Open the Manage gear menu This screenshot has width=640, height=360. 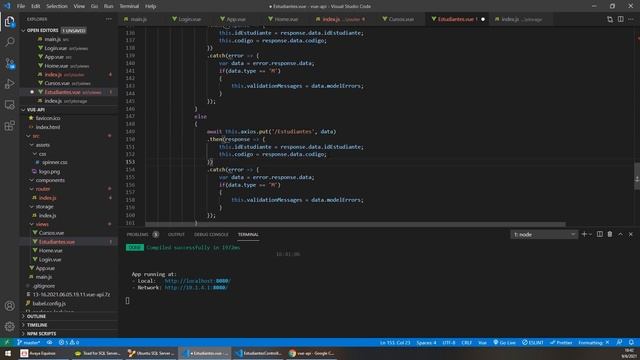coord(9,326)
